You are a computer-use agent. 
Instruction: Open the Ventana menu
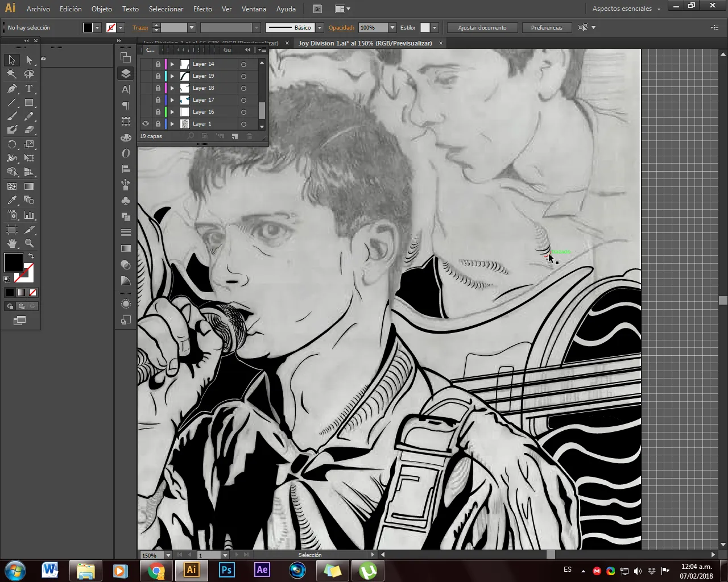point(254,9)
